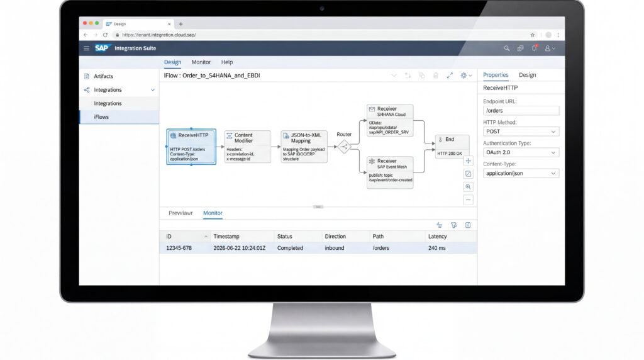Click the 240 ms latency cell
Screen dimensions: 644x360
coord(436,248)
